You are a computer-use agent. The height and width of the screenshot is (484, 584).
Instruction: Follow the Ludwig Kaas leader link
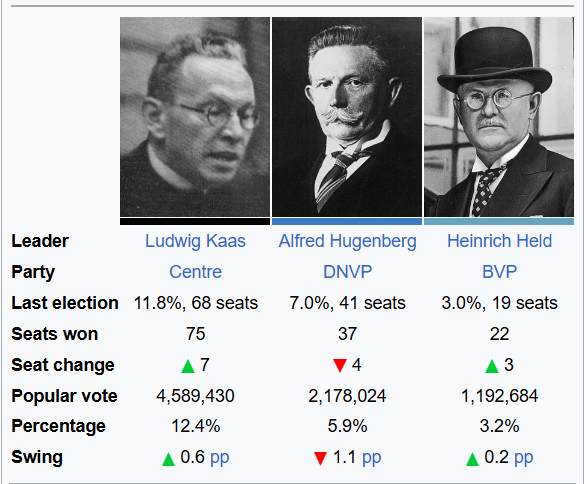click(195, 241)
